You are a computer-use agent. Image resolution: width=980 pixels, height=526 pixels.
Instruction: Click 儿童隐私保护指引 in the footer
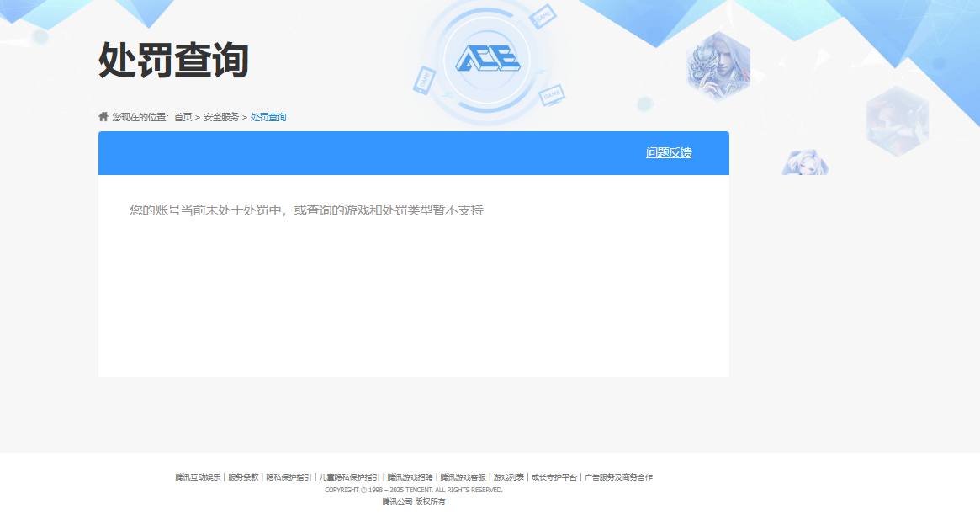[348, 476]
